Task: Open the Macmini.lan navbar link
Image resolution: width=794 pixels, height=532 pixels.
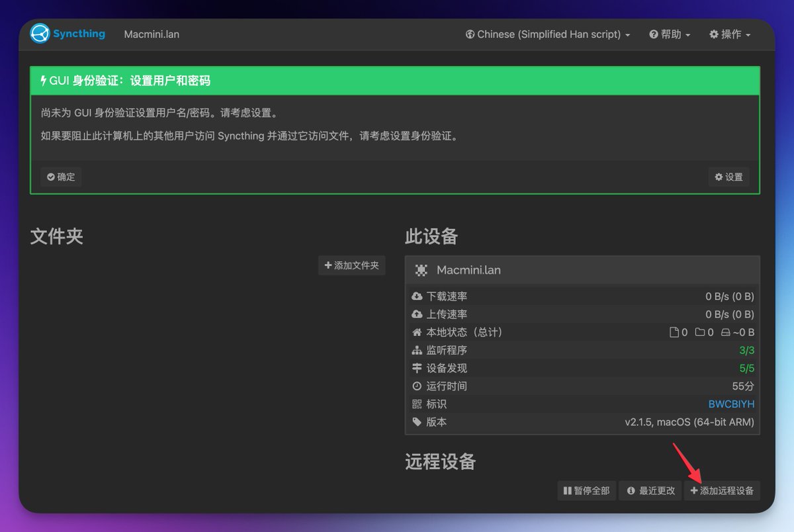Action: coord(152,34)
